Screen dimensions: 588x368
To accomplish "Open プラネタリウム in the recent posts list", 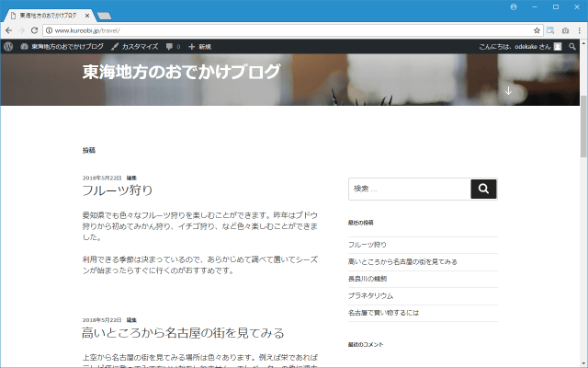I will [x=370, y=296].
